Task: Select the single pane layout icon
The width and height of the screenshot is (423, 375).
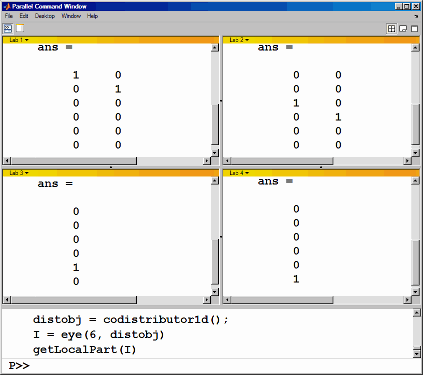Action: (414, 29)
